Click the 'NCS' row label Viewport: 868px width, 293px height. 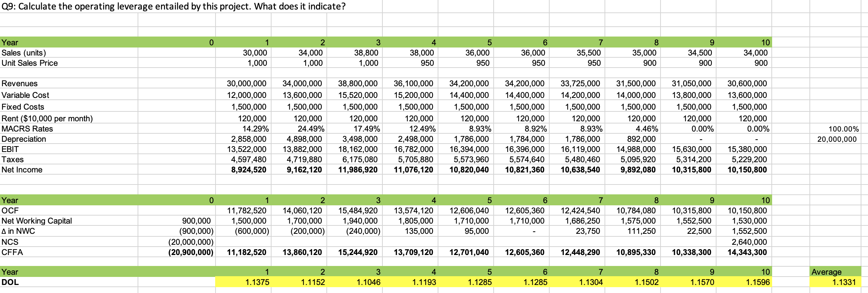[x=10, y=242]
